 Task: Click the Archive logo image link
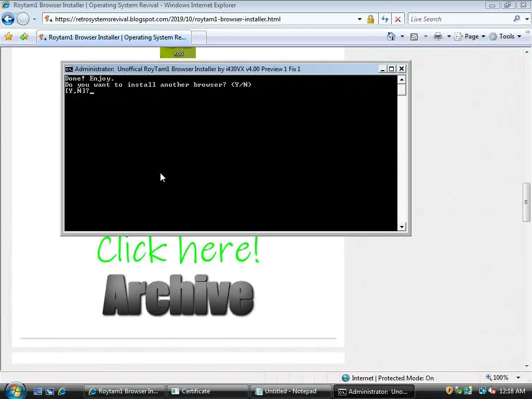pyautogui.click(x=178, y=295)
